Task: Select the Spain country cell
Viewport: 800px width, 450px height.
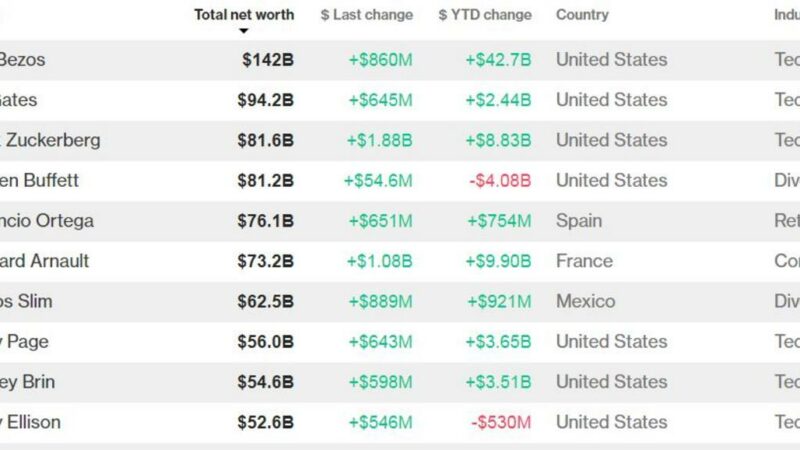Action: click(x=579, y=221)
